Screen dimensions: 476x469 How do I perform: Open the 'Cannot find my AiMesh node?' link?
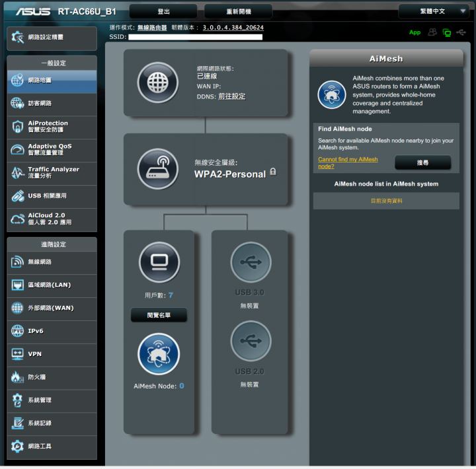click(348, 162)
